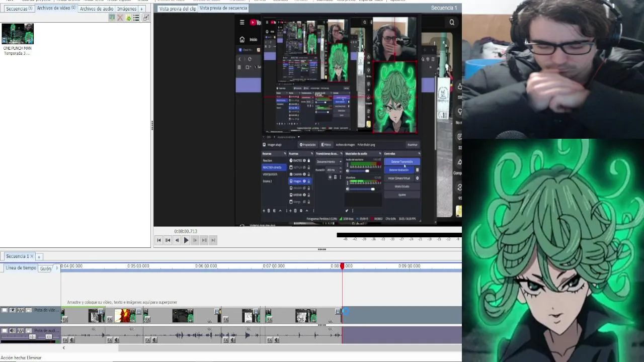
Task: Select the Secuencia 1 timeline tab
Action: (17, 256)
